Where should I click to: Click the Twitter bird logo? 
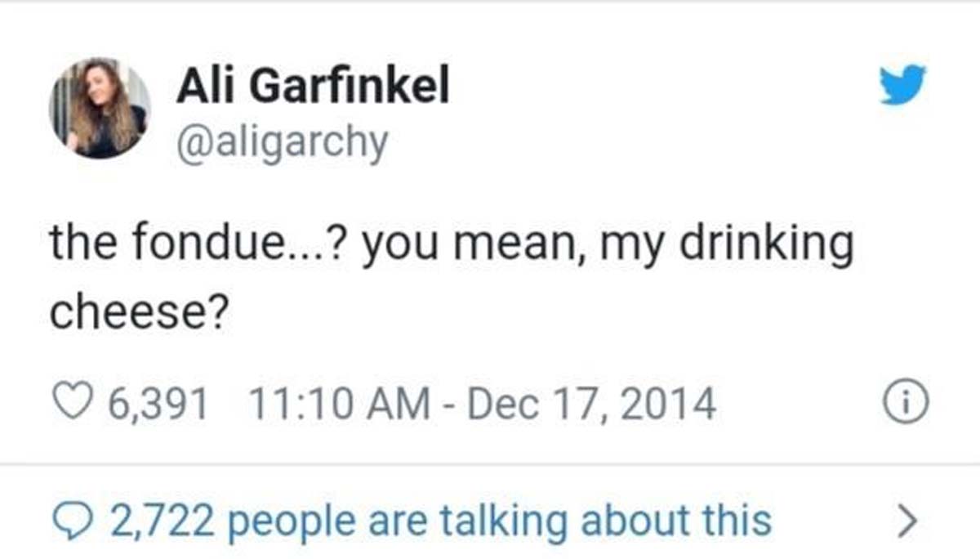click(903, 85)
